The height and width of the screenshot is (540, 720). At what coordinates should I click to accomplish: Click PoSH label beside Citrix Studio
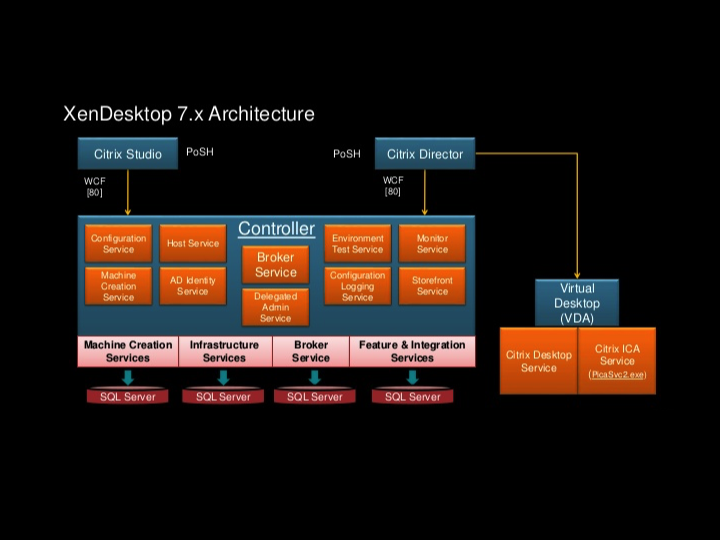[x=200, y=152]
